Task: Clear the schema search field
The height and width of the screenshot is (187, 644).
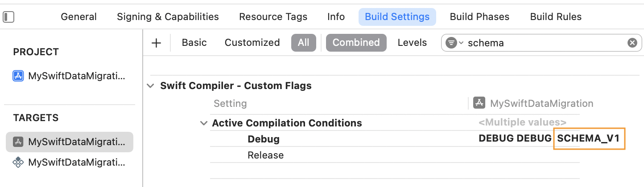Action: [x=632, y=43]
